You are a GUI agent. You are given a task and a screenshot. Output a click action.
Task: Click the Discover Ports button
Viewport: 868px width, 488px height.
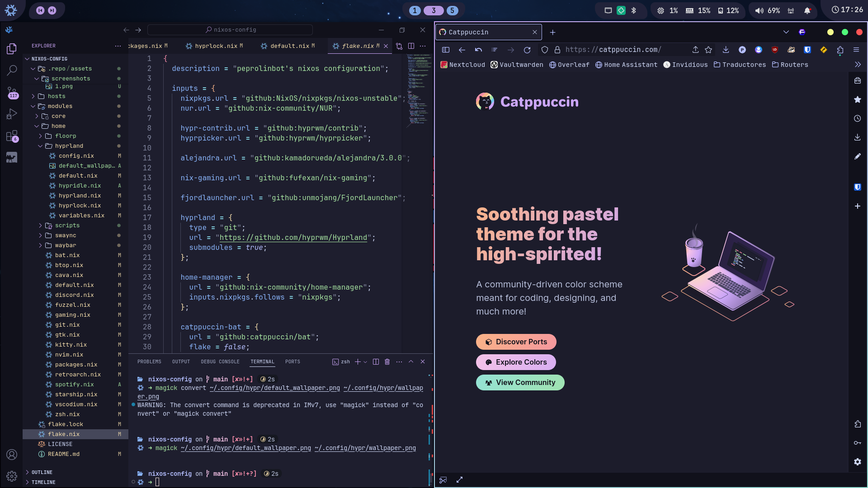[x=516, y=342]
